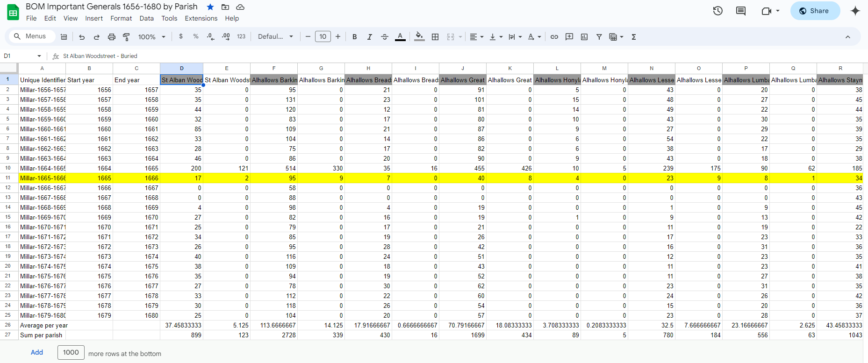Open text rotation dropdown
868x363 pixels.
(x=534, y=37)
